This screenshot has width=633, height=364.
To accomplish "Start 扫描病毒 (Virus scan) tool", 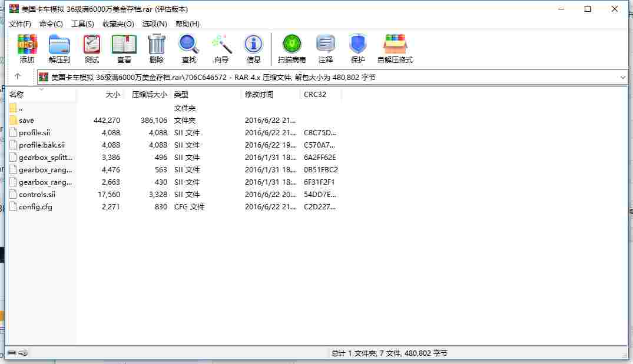I will click(292, 44).
